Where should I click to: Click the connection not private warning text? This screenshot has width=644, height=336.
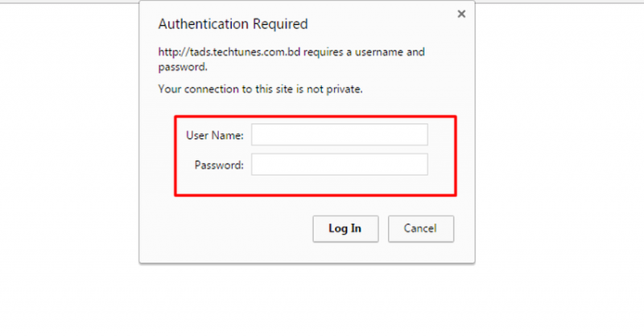click(261, 88)
